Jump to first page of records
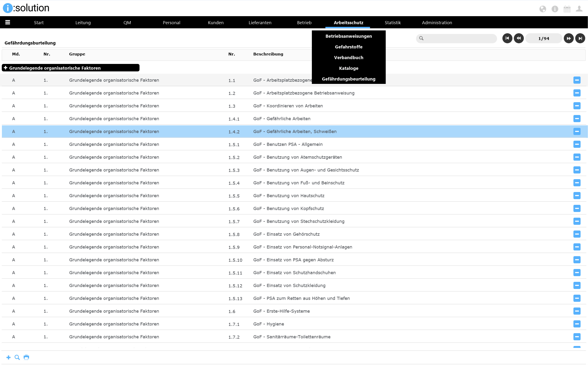The height and width of the screenshot is (365, 588). pos(507,38)
